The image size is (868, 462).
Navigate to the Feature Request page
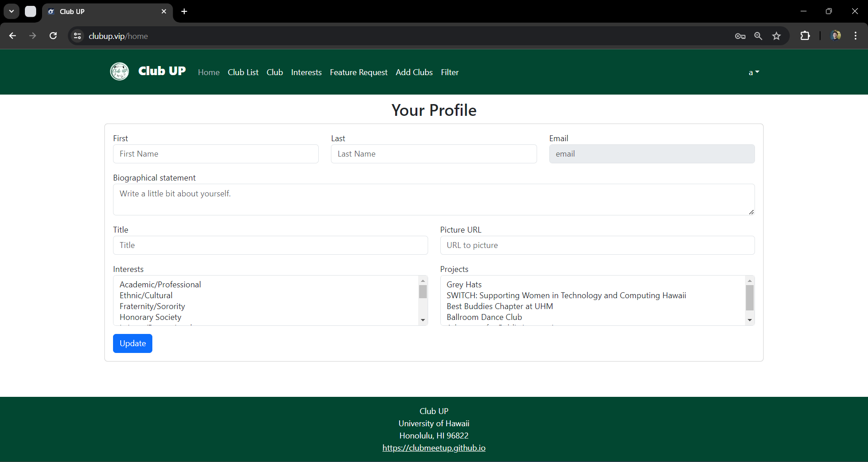tap(359, 72)
